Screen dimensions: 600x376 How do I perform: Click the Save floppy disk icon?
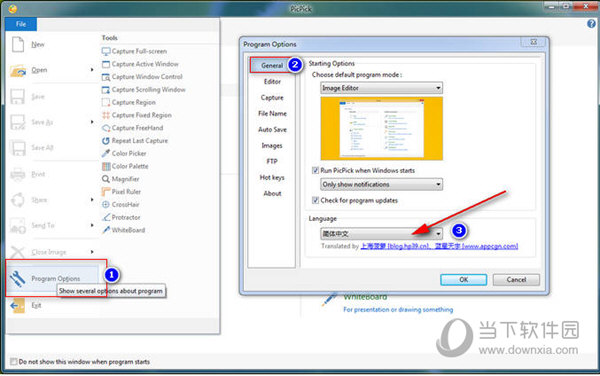coord(18,96)
